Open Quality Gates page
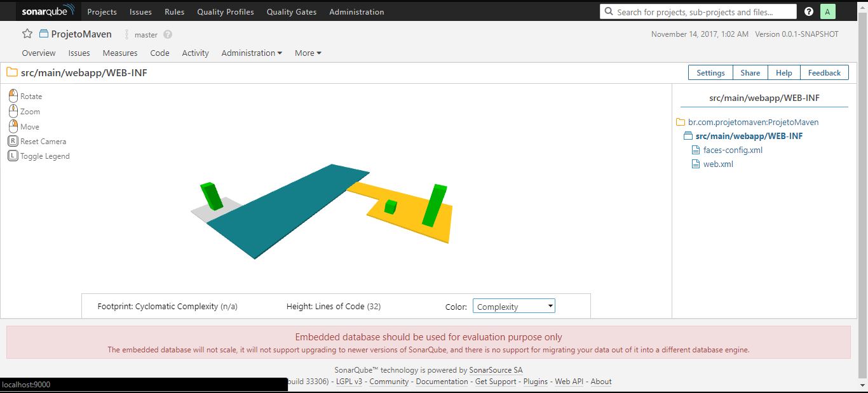 tap(292, 11)
